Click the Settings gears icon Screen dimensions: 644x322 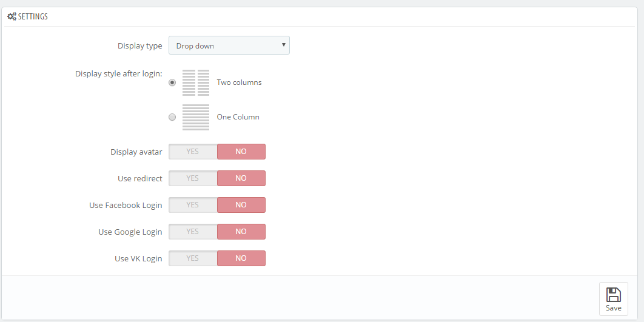(x=12, y=17)
